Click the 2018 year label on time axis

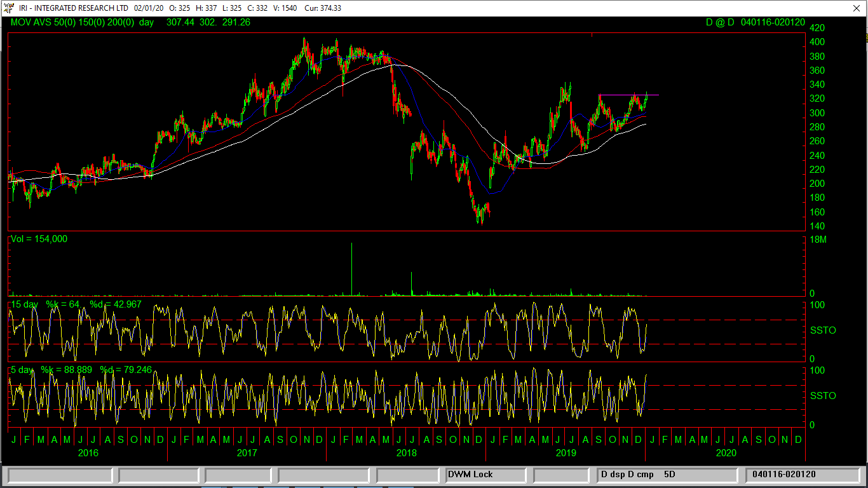coord(406,453)
